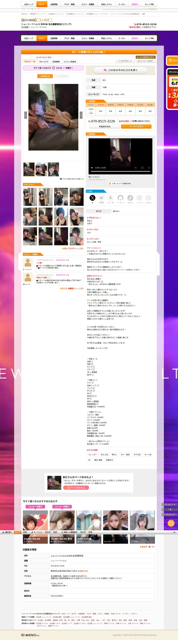Open the ツイキャス SNS icon

pyautogui.click(x=120, y=198)
